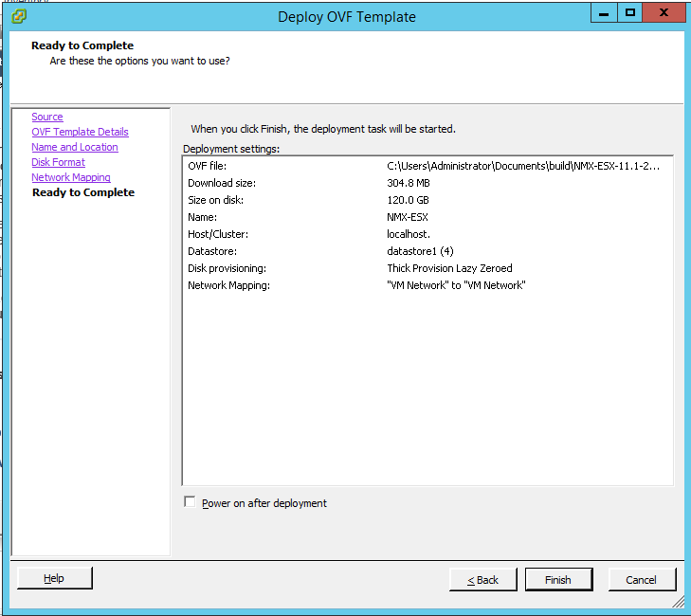
Task: Go back with the Back button
Action: (x=483, y=579)
